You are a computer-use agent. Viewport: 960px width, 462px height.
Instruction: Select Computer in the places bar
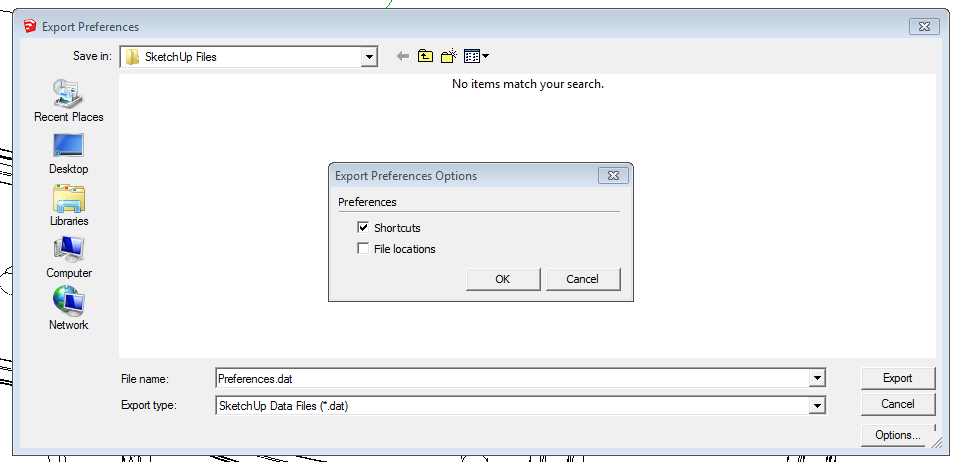(x=69, y=258)
